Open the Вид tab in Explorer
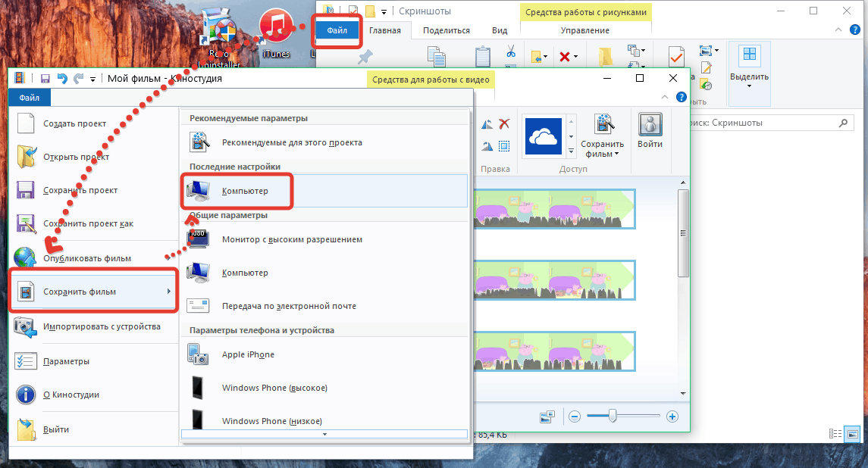Image resolution: width=868 pixels, height=468 pixels. pyautogui.click(x=500, y=30)
